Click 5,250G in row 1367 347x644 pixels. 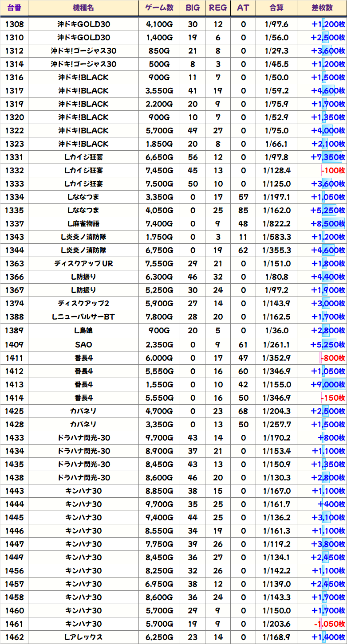(x=159, y=290)
